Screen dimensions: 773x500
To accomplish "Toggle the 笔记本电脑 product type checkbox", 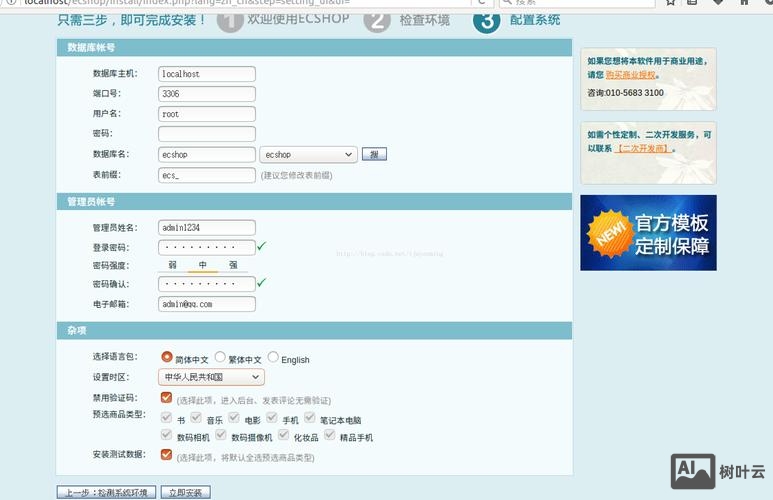I will point(310,418).
